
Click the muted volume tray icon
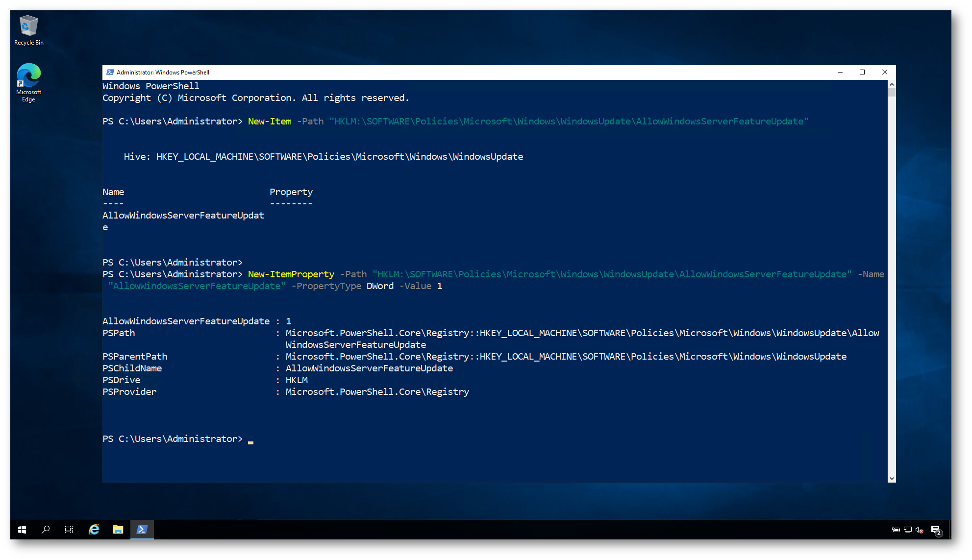pos(919,530)
